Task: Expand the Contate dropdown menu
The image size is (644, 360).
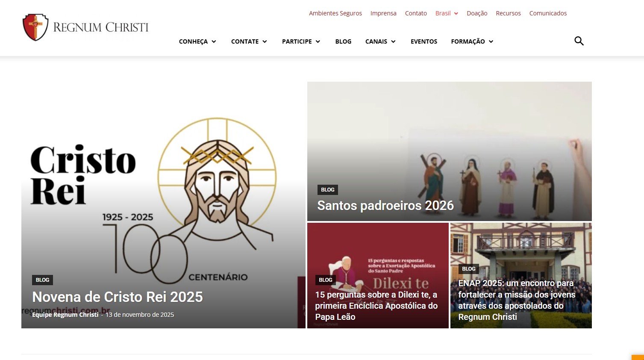Action: [x=249, y=41]
